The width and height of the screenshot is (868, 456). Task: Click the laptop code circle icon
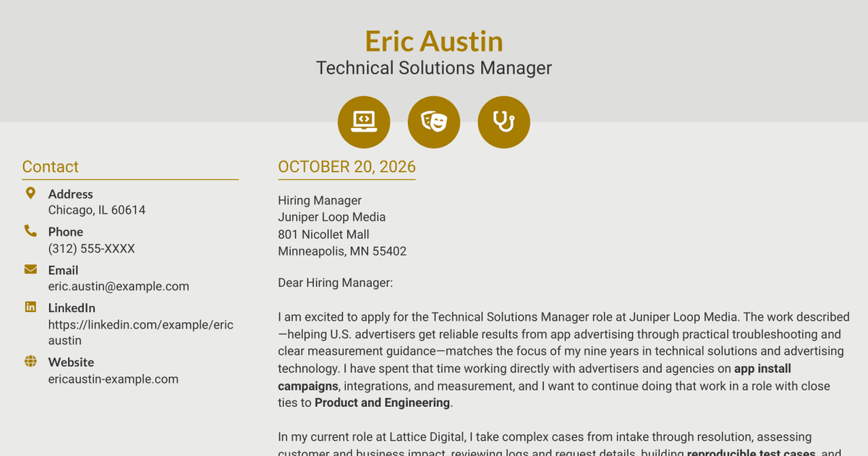point(364,122)
